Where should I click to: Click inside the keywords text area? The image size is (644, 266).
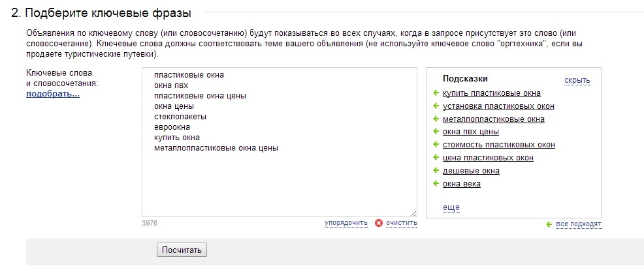pos(280,142)
